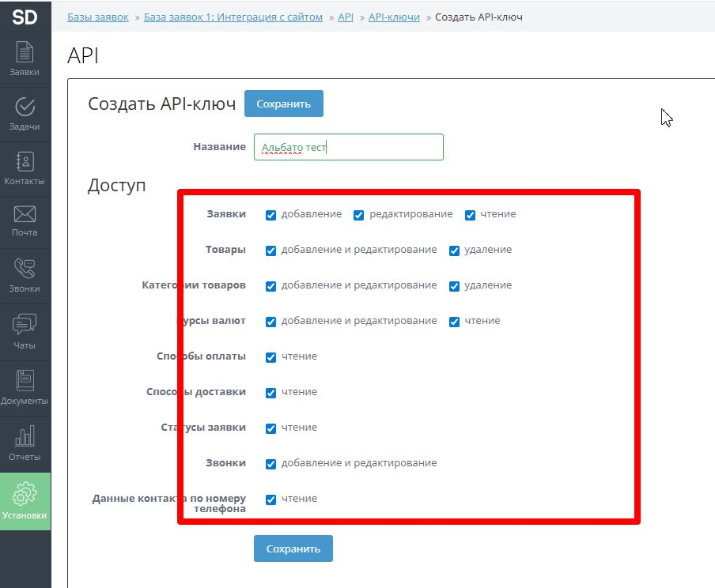
Task: Uncheck Курсы валют чтение checkbox
Action: 454,322
